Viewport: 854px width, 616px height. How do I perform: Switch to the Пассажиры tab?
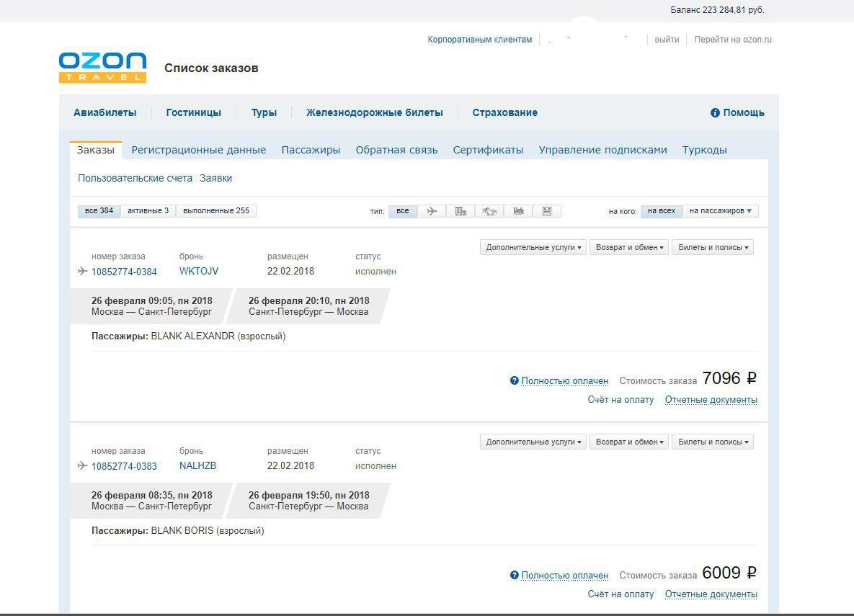point(311,150)
